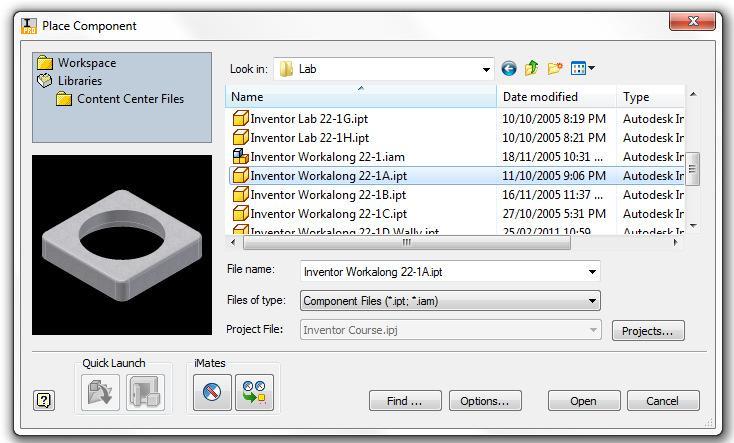The height and width of the screenshot is (443, 734).
Task: Click the Find ... button
Action: (405, 401)
